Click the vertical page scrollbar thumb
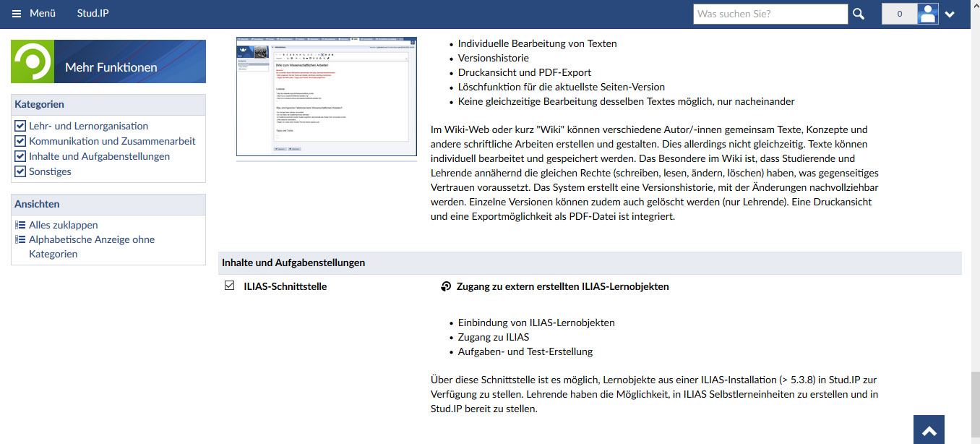The height and width of the screenshot is (444, 980). coord(974,405)
